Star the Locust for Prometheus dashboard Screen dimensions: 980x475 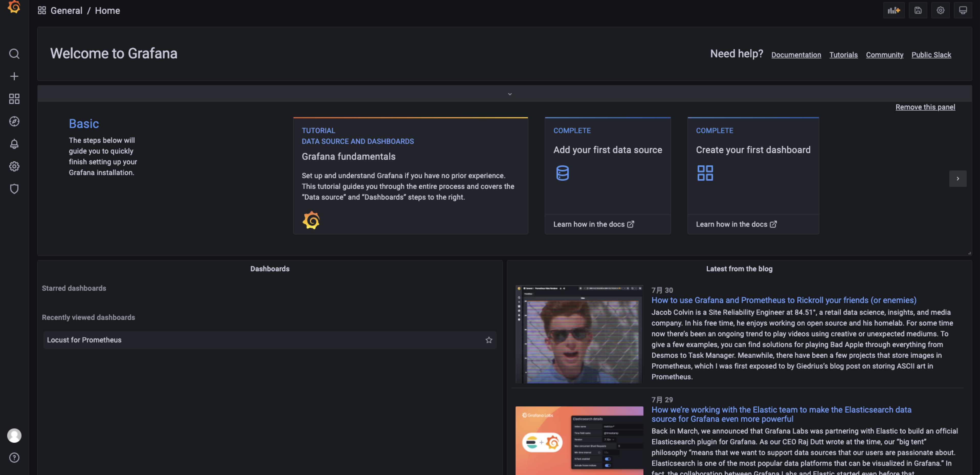488,340
